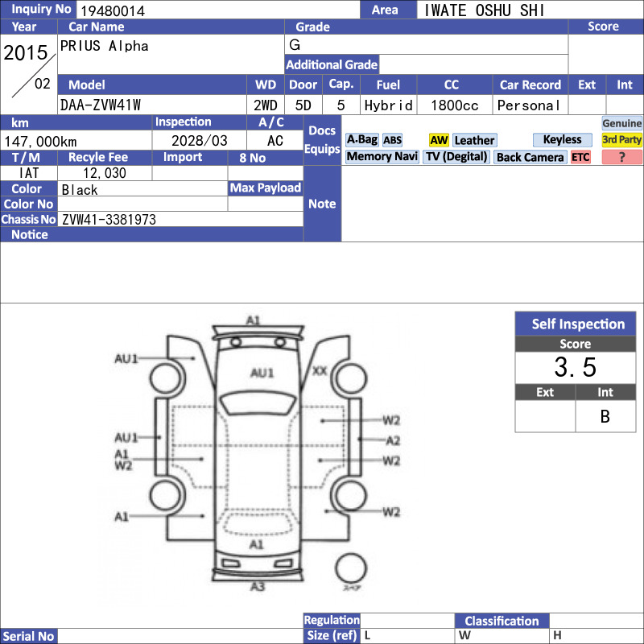Click the spare tire circle in diagram

[x=351, y=568]
